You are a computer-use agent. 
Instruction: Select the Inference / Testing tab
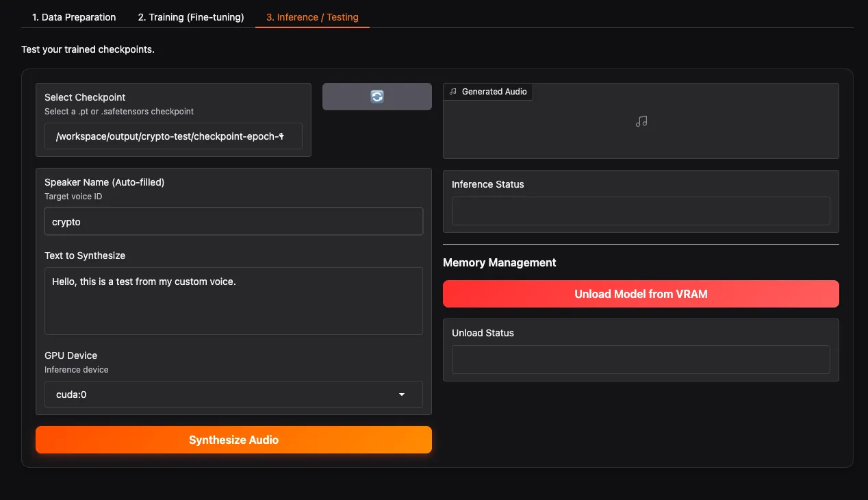point(312,17)
